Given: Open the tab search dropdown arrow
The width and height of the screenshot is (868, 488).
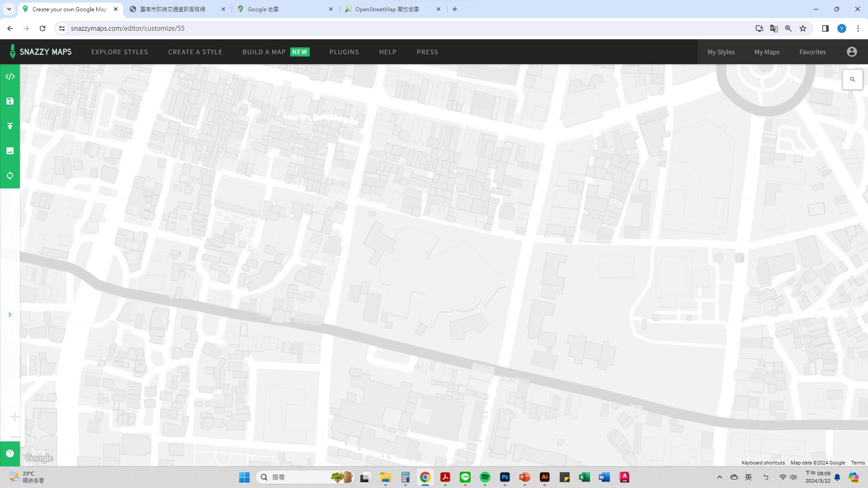Looking at the screenshot, I should click(x=9, y=9).
